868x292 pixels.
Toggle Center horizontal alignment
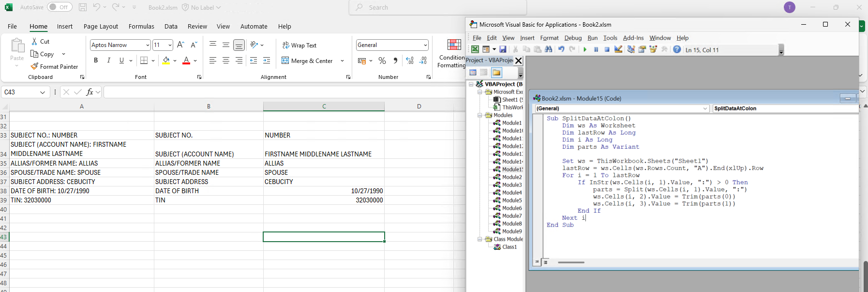(226, 61)
